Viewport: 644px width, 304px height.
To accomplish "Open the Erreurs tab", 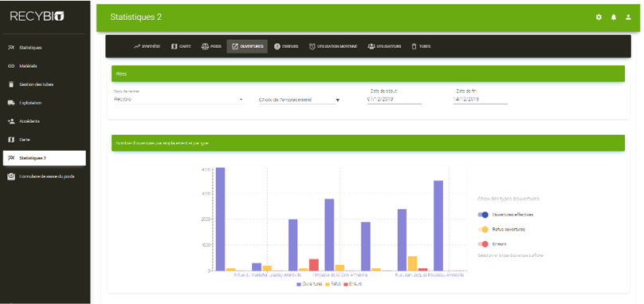I will coord(286,46).
